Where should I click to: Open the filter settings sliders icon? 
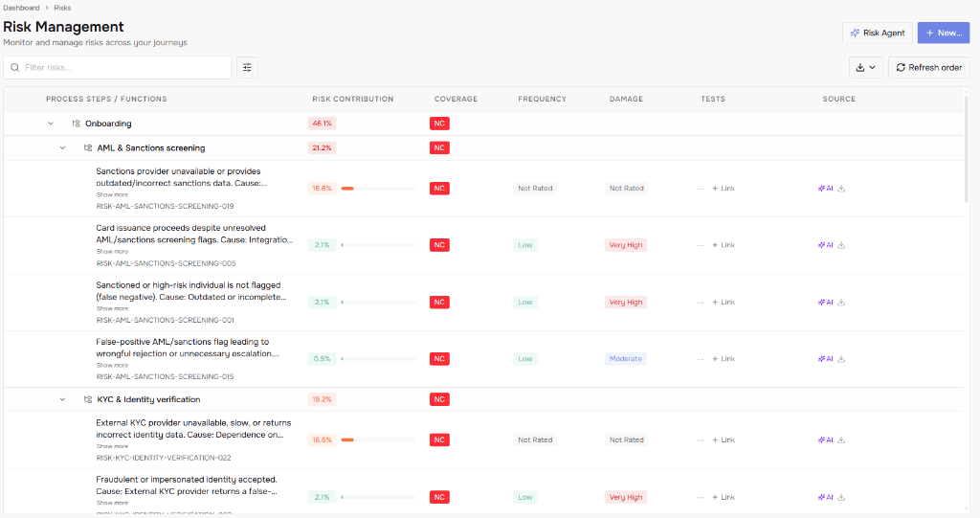tap(248, 68)
